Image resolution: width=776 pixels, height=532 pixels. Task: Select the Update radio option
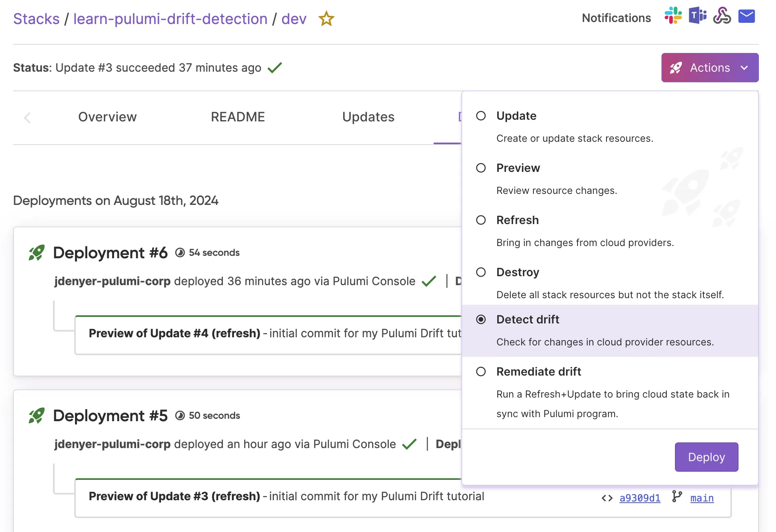(481, 116)
